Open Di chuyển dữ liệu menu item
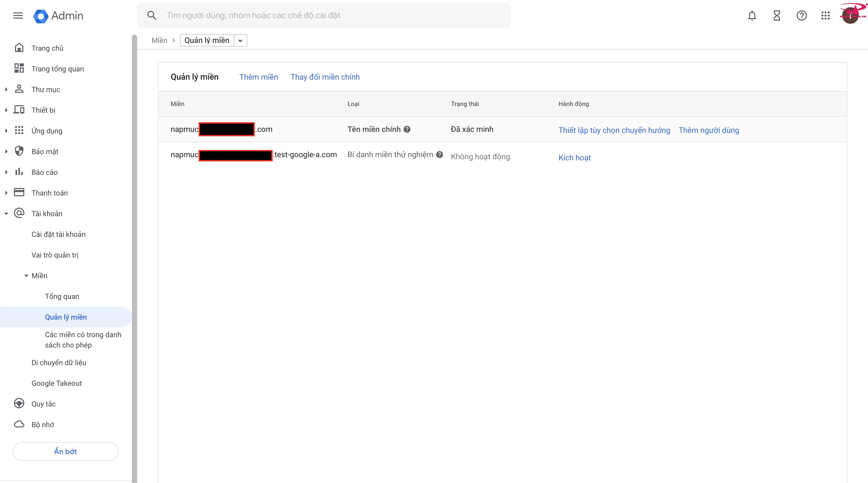This screenshot has height=483, width=868. (x=59, y=363)
